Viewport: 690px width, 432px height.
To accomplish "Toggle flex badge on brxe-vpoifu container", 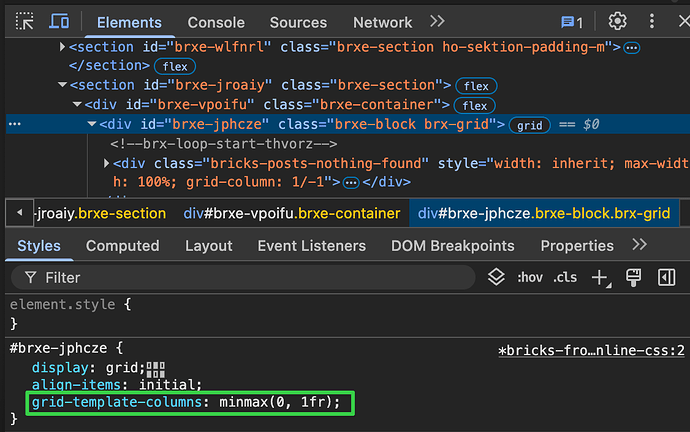I will [475, 105].
